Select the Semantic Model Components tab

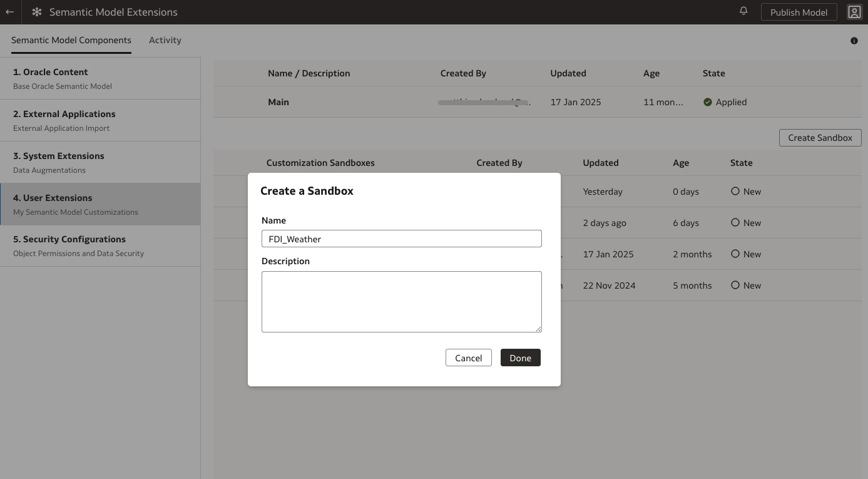point(71,39)
